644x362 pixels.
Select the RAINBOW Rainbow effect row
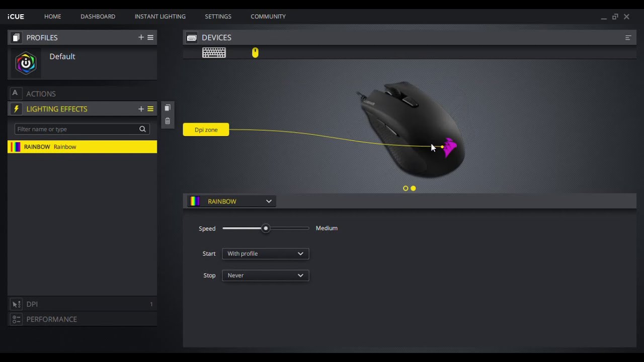tap(82, 147)
